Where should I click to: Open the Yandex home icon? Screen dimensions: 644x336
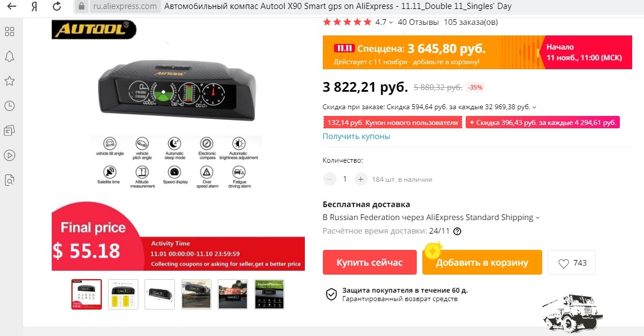click(34, 6)
